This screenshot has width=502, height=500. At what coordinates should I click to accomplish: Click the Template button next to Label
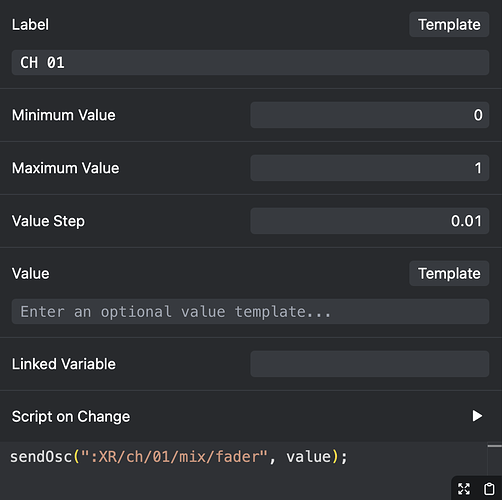449,25
